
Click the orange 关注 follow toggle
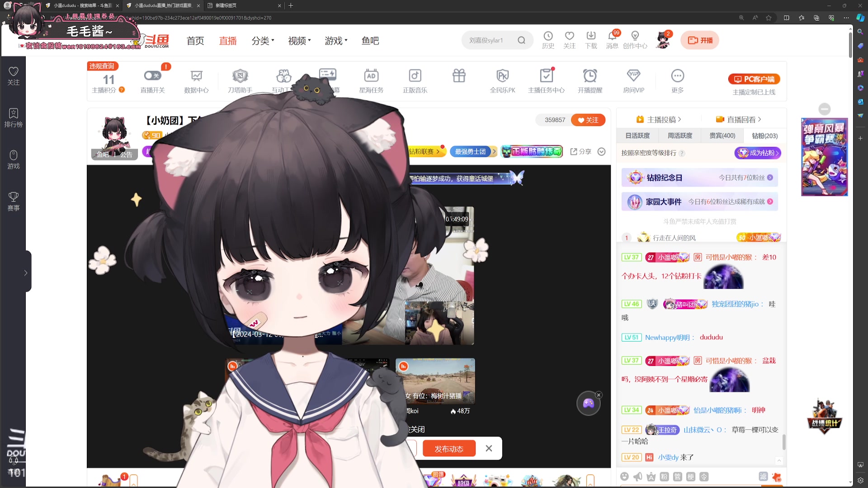click(x=588, y=120)
